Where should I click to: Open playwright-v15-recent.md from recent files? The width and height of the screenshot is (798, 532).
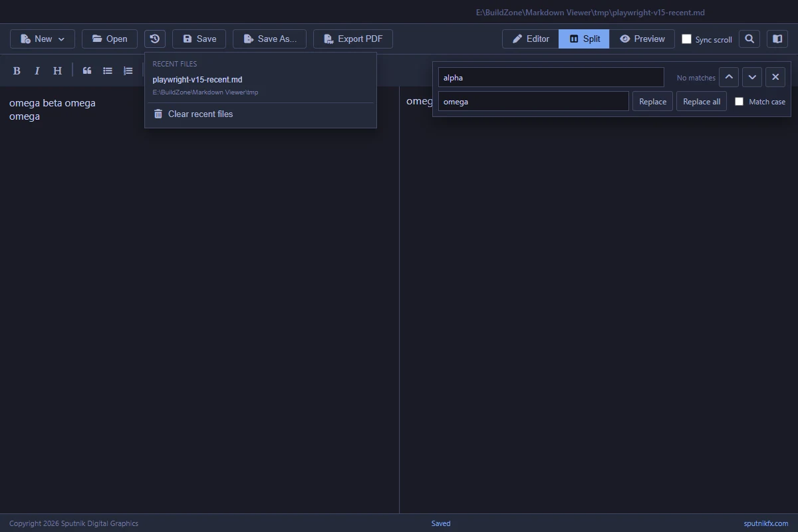(x=261, y=85)
